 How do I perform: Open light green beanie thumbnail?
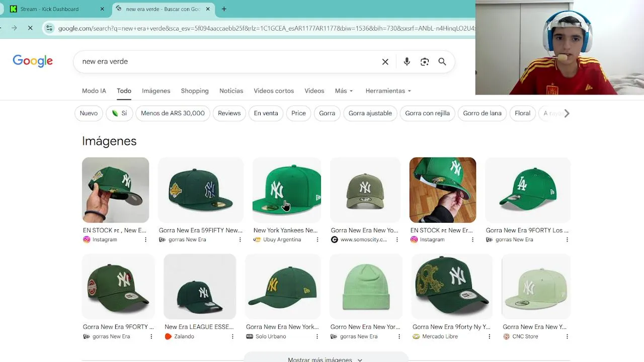(x=366, y=287)
